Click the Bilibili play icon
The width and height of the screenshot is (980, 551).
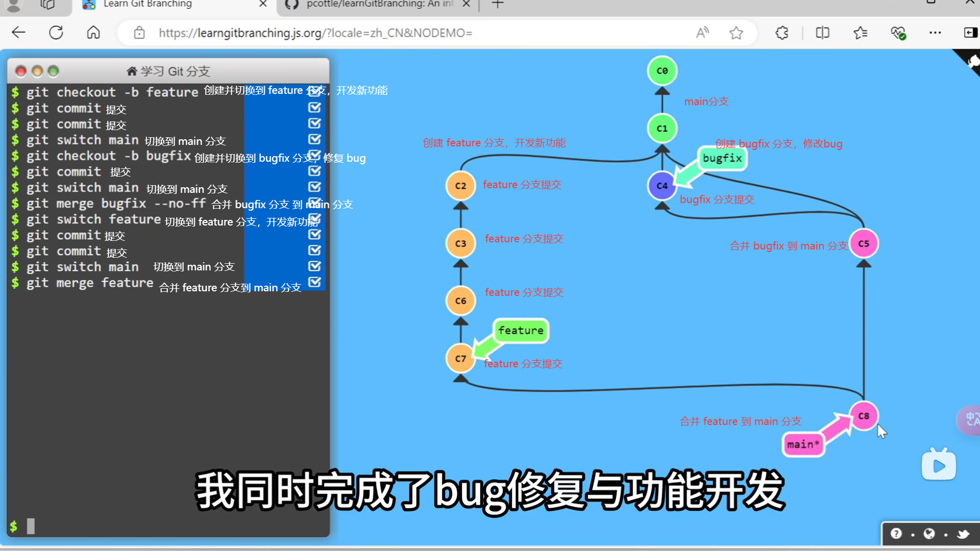tap(939, 465)
